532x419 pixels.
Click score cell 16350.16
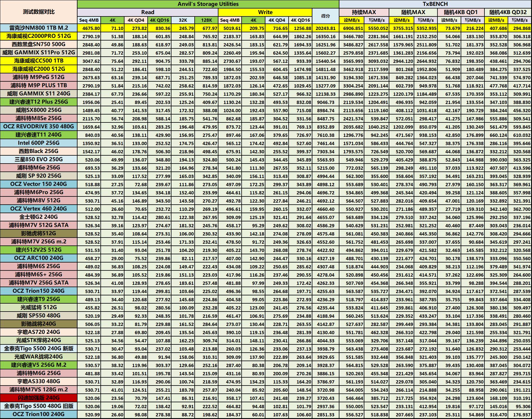pyautogui.click(x=326, y=36)
